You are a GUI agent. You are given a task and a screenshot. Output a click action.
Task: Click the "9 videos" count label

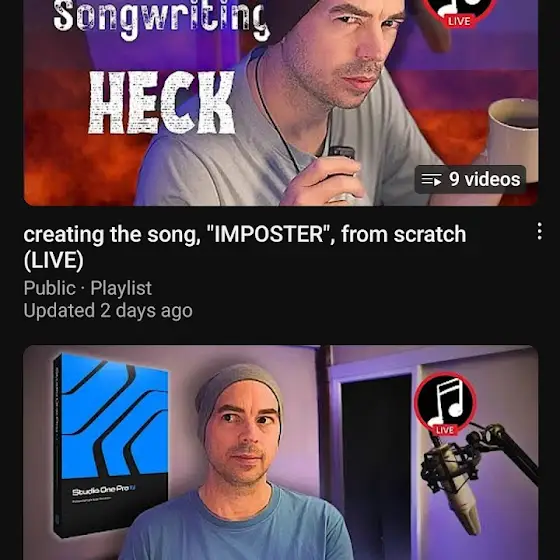[x=484, y=179]
